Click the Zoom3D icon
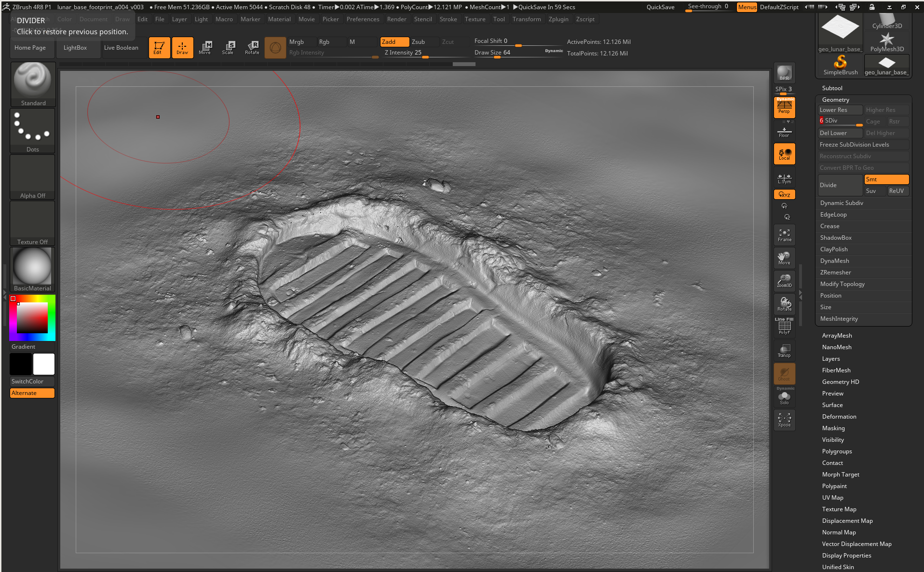924x572 pixels. [784, 281]
